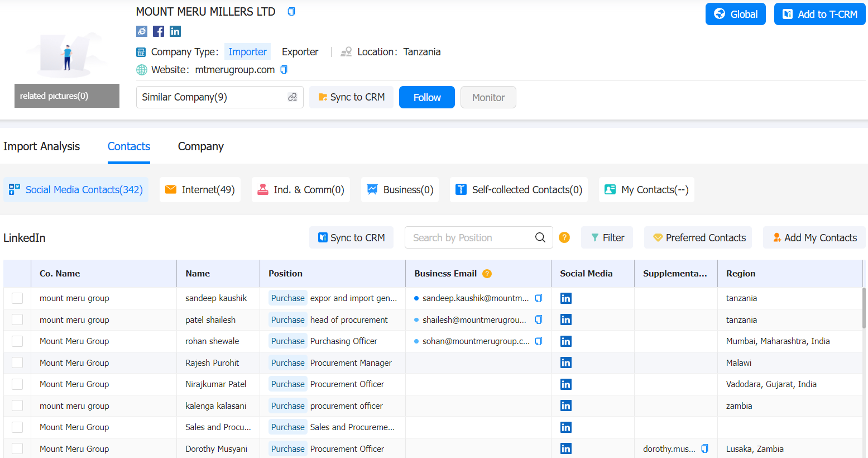This screenshot has width=868, height=458.
Task: Click the Purchase tag in Rajesh Purohit row
Action: point(288,362)
